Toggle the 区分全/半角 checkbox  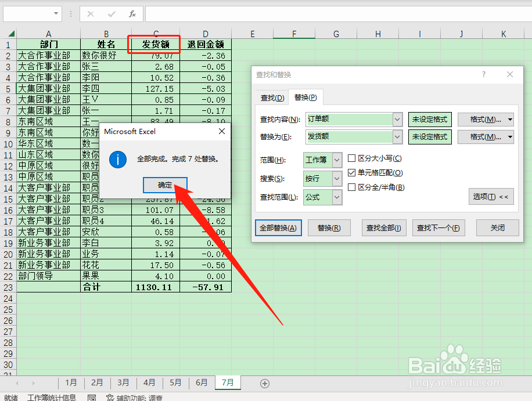pos(352,187)
